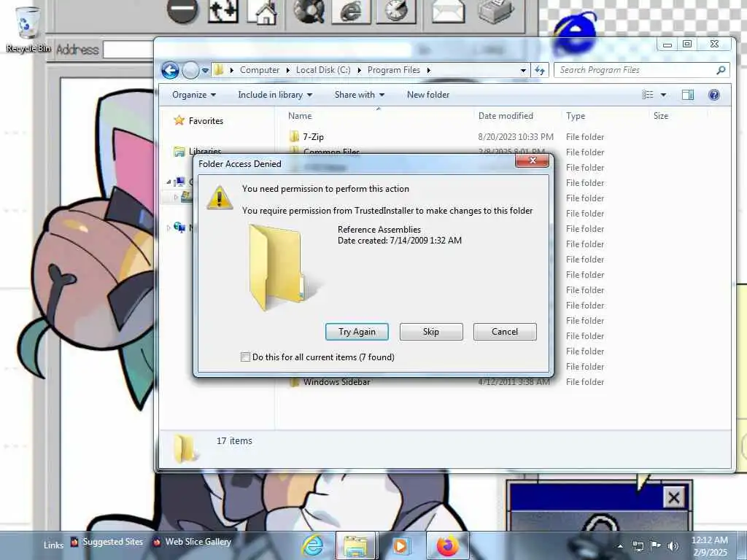
Task: Collapse the Computer tree node arrow
Action: pos(169,182)
